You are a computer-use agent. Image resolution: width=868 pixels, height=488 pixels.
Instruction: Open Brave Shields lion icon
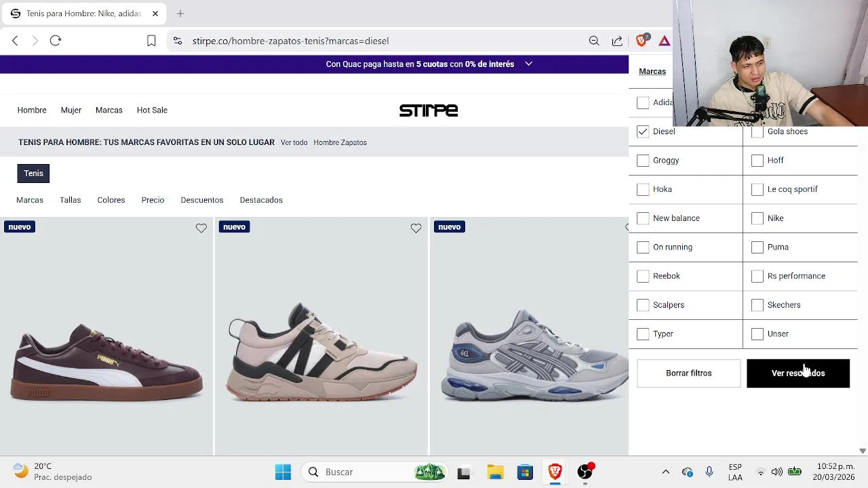pos(642,41)
